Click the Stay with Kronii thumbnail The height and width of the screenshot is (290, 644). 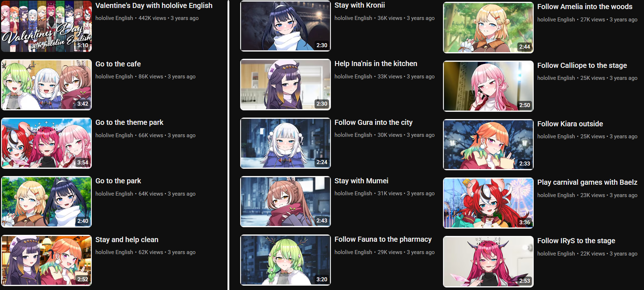click(286, 26)
